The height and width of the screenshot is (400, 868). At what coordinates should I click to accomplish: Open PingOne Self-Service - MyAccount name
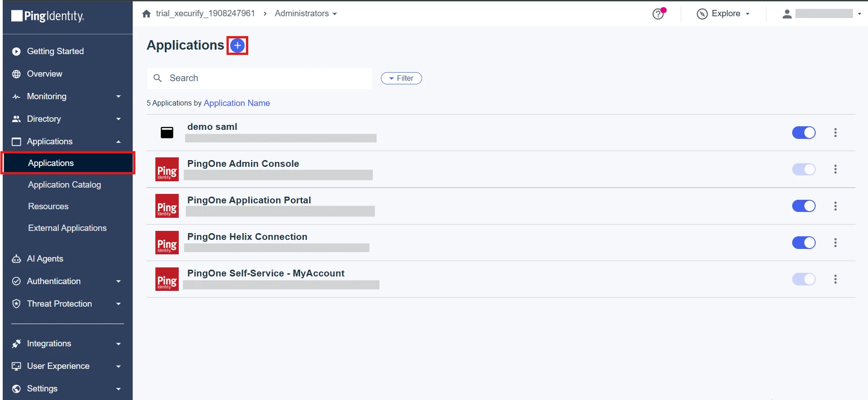(x=266, y=273)
